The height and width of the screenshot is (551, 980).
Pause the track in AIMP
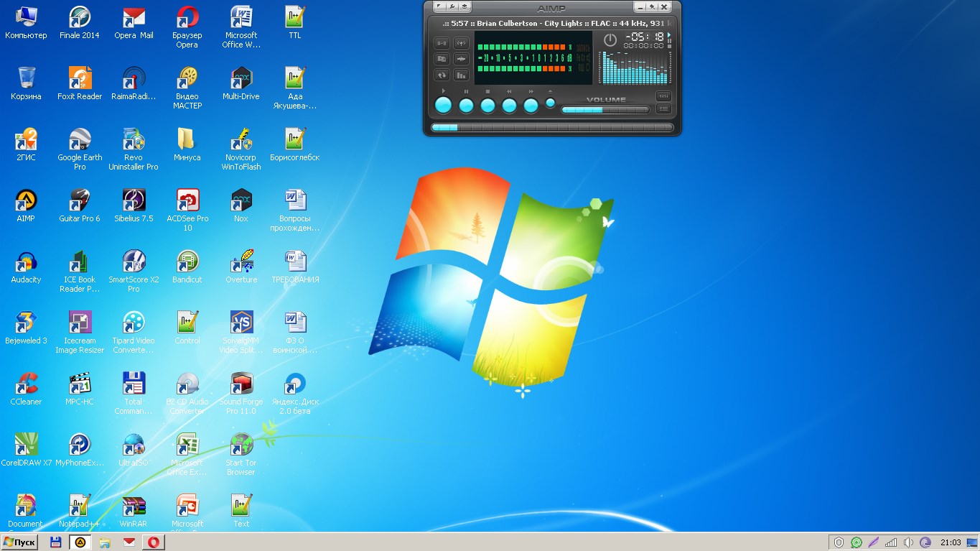pyautogui.click(x=466, y=106)
